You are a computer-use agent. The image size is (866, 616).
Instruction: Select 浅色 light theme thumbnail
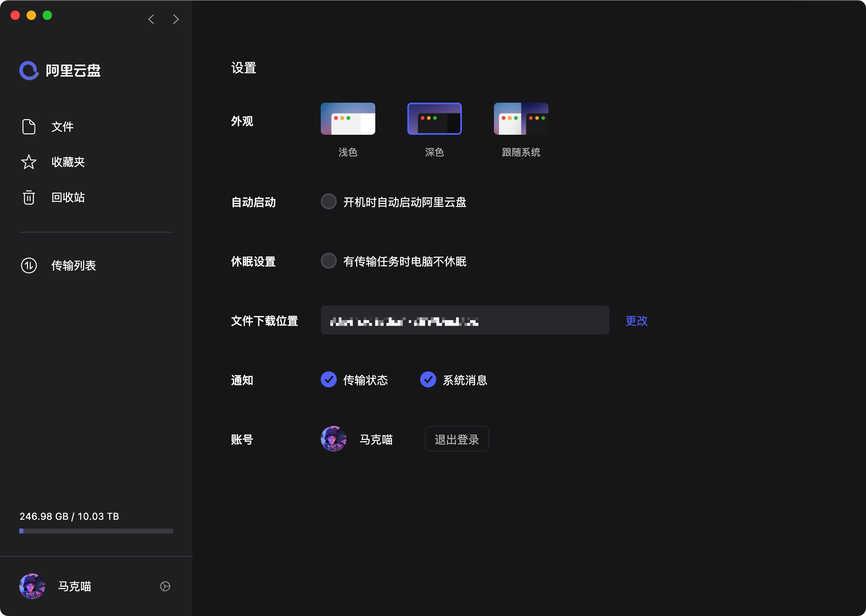(x=348, y=119)
